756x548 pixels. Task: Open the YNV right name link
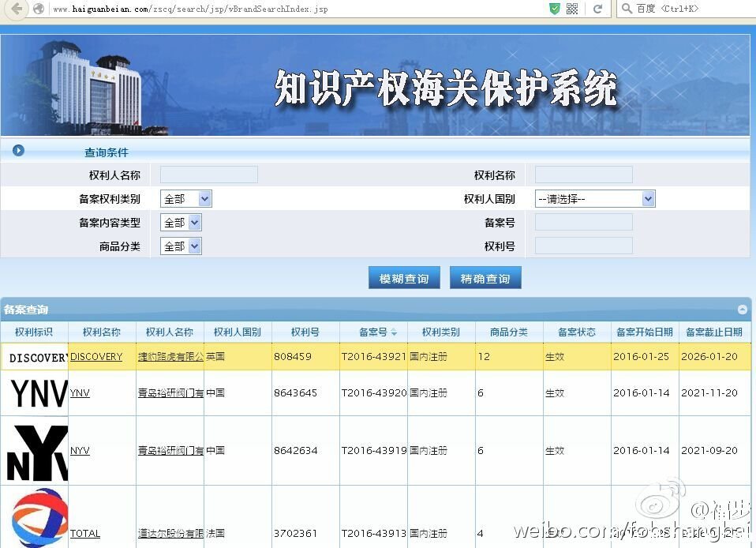pos(80,392)
